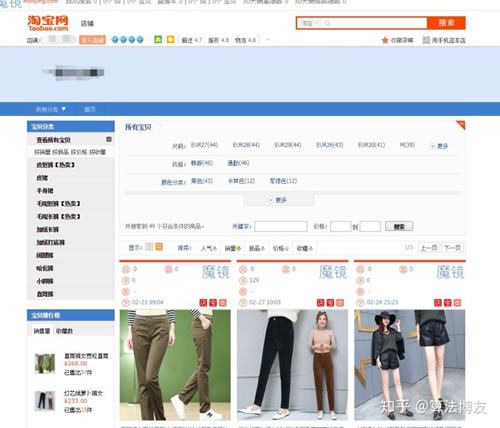Switch to the 收藏数 ranking tab
The height and width of the screenshot is (428, 500).
coord(64,331)
